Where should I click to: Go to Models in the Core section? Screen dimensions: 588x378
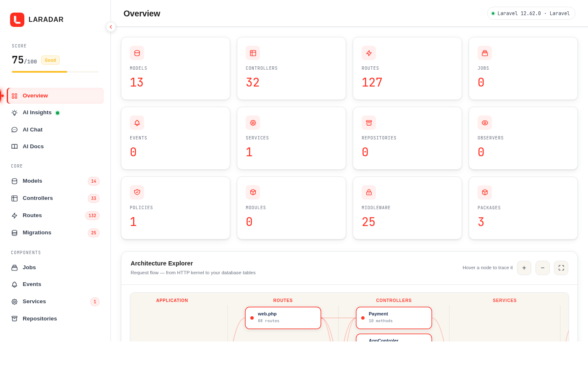pos(55,181)
